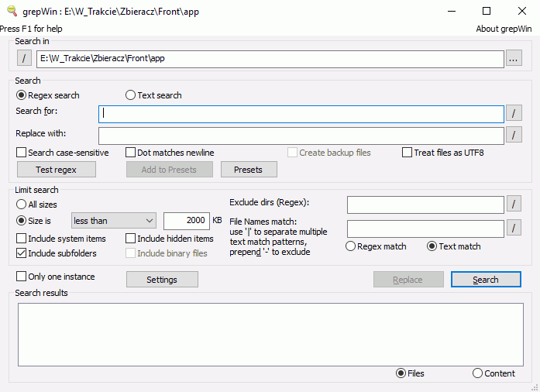Screen dimensions: 540x392
Task: Toggle Dot matches newline option
Action: [x=131, y=153]
